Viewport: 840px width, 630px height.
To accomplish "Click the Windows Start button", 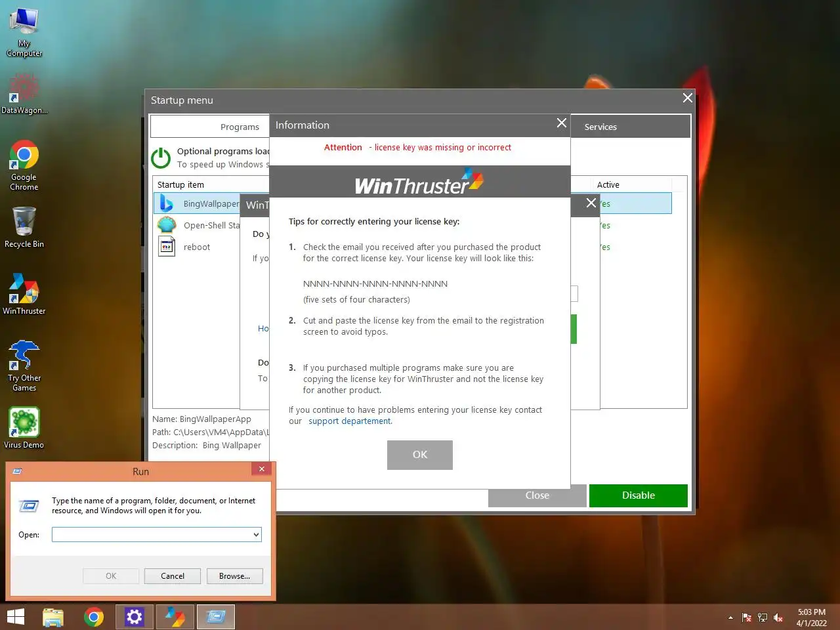I will [x=16, y=617].
